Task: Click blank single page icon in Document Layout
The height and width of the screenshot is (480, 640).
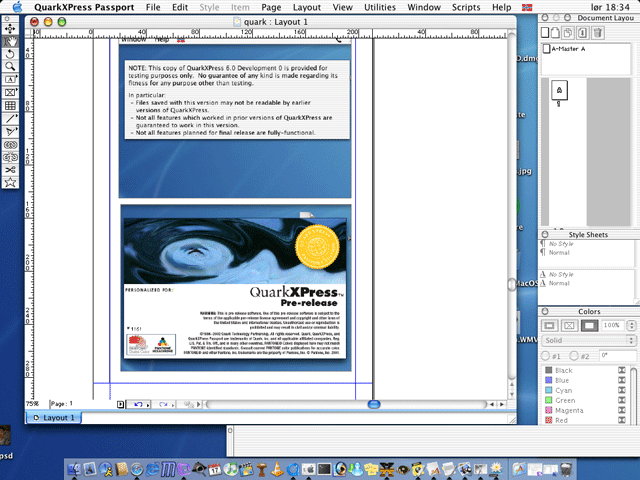Action: click(545, 33)
